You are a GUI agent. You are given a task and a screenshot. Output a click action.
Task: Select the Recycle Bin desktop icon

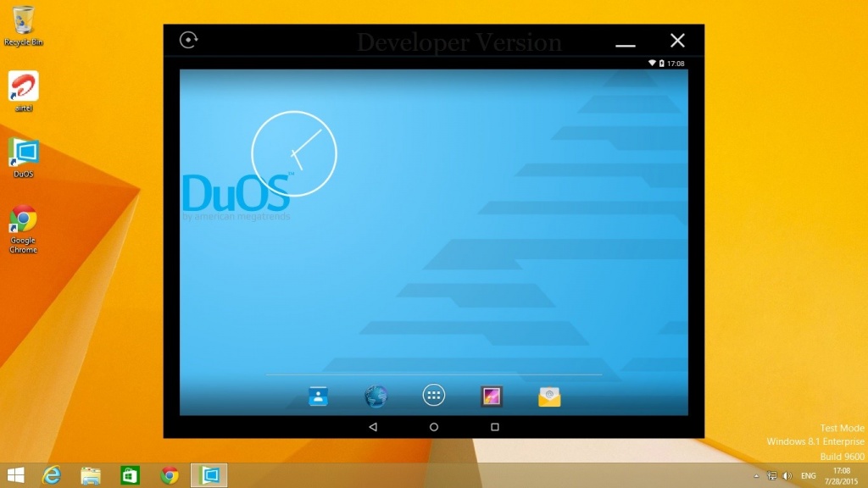pyautogui.click(x=23, y=25)
